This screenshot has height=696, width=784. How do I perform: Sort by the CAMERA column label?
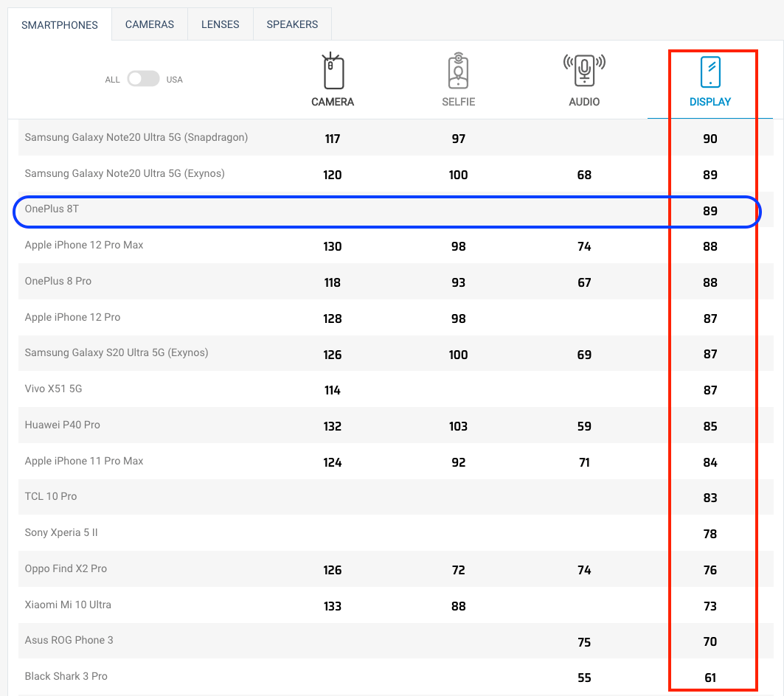pyautogui.click(x=333, y=102)
